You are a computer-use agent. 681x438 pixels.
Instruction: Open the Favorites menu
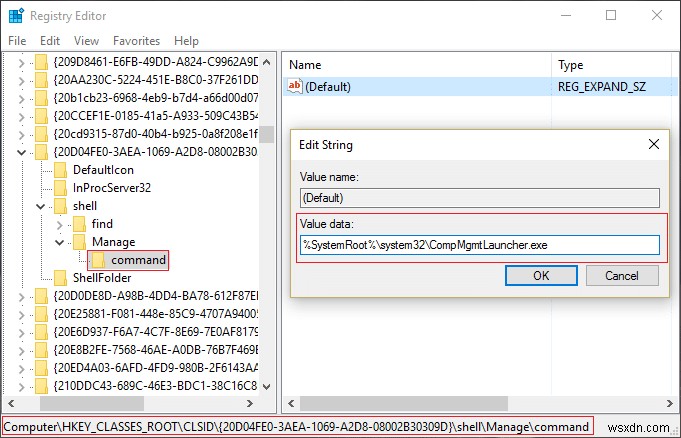(136, 41)
